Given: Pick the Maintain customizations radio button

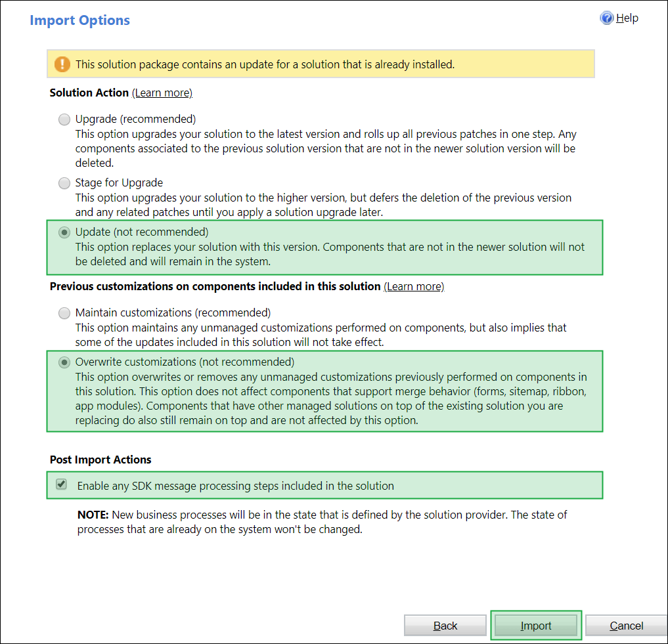Looking at the screenshot, I should (64, 313).
